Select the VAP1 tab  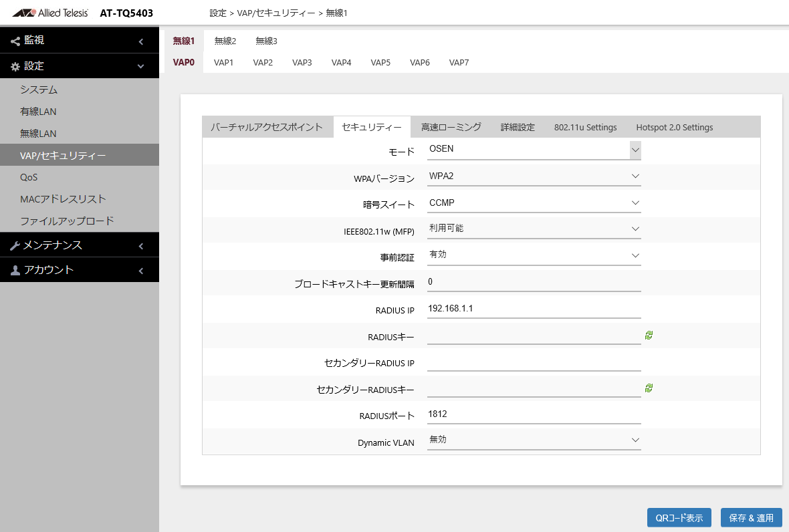223,62
